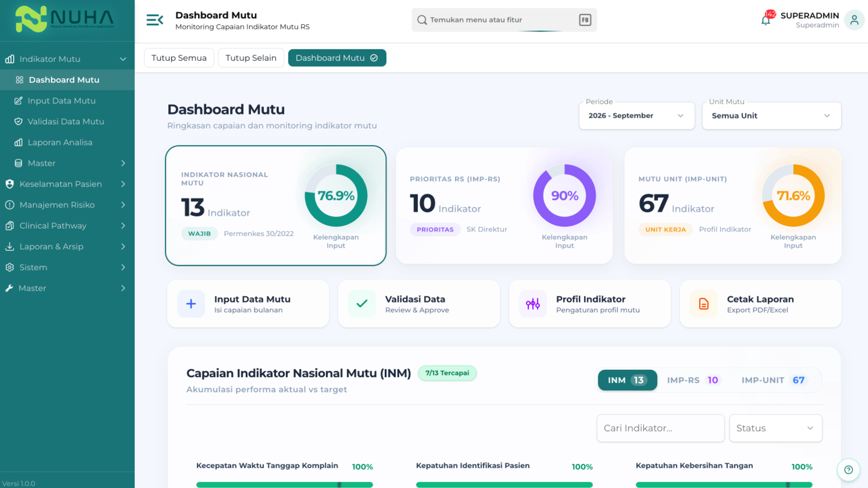Click the document icon for Cetak Laporan
The height and width of the screenshot is (488, 868).
[x=704, y=304]
